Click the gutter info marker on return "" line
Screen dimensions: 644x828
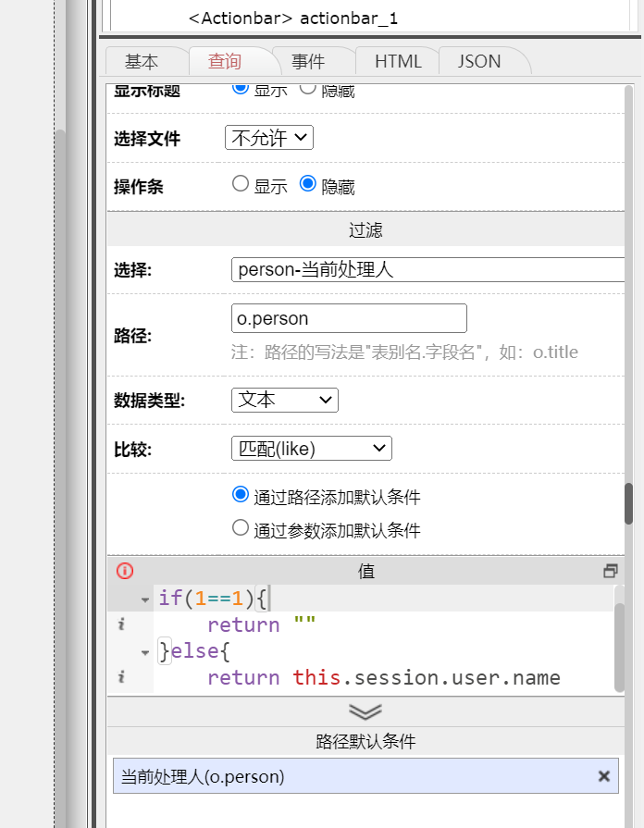tap(121, 625)
